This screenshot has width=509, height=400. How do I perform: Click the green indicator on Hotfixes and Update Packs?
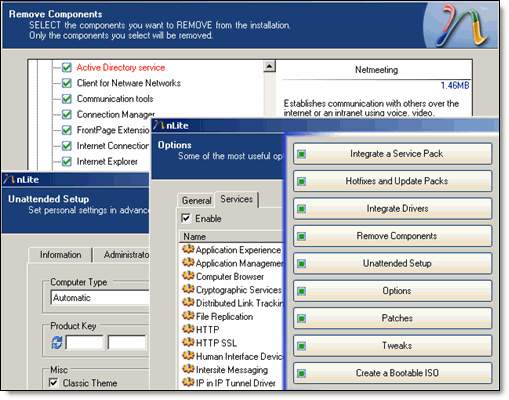(301, 181)
